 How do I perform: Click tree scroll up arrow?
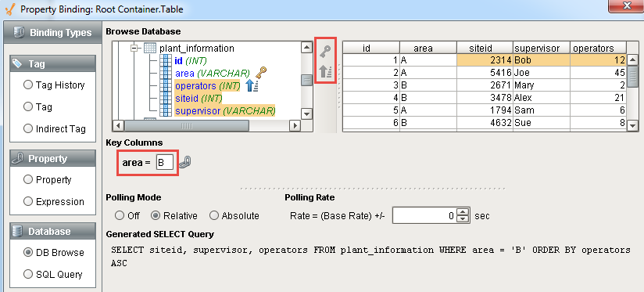pyautogui.click(x=307, y=47)
